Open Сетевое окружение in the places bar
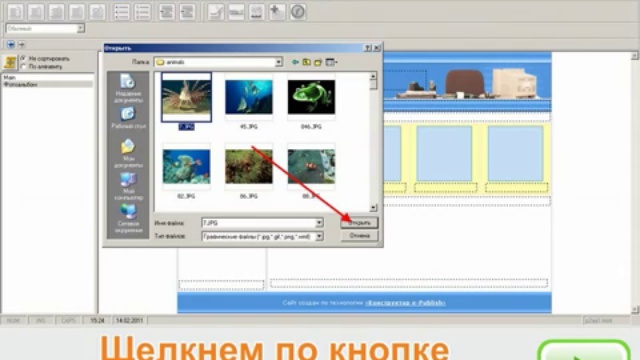 [128, 218]
